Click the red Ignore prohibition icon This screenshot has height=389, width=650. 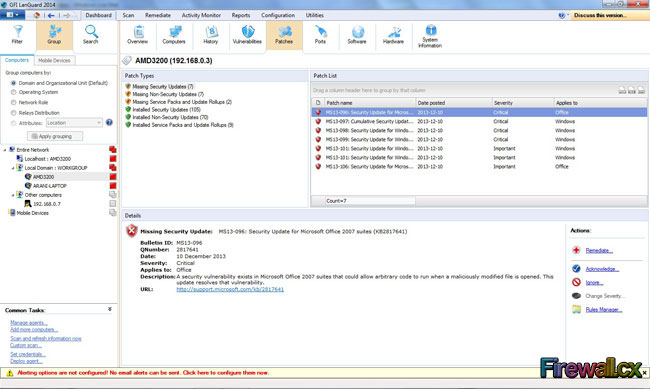click(x=576, y=282)
